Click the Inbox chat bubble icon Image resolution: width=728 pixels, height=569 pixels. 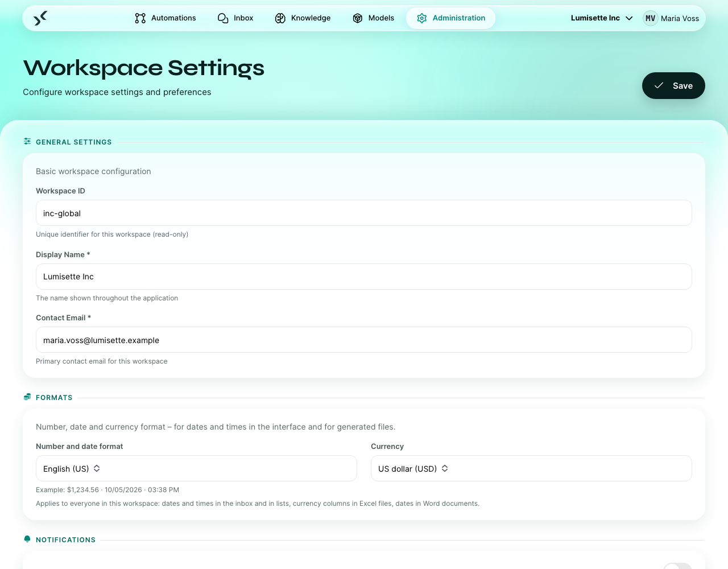[x=223, y=18]
